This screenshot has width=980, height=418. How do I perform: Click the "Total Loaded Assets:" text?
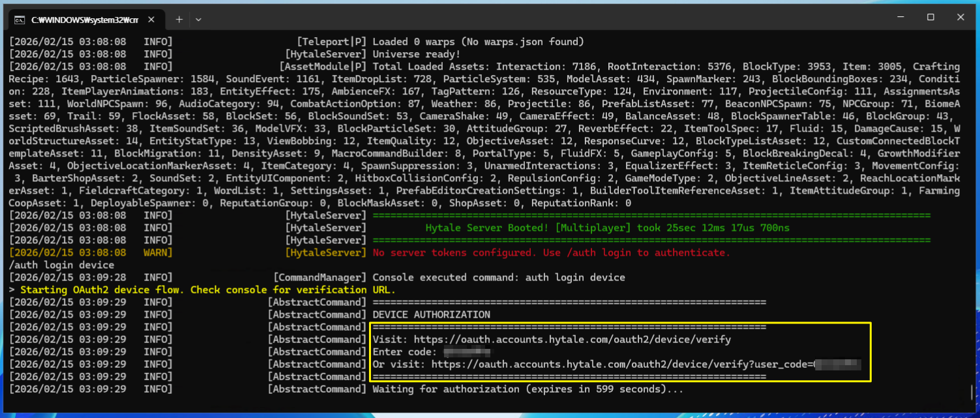pos(431,67)
